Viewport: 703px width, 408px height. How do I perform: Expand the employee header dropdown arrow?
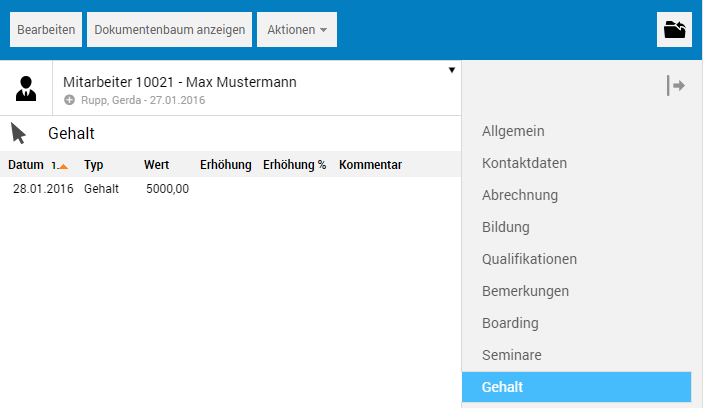point(451,70)
